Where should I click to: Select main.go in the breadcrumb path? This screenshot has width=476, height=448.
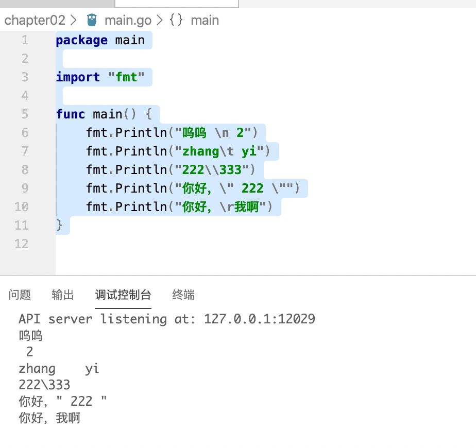click(128, 20)
